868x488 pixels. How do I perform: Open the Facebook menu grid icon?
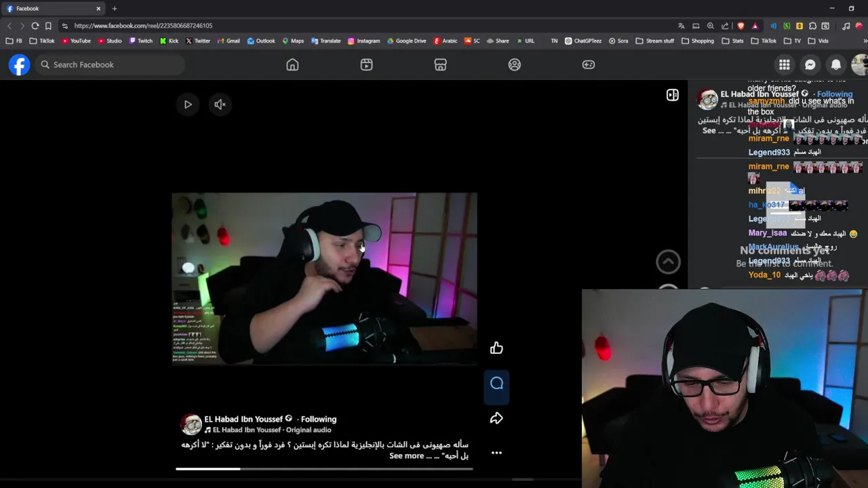tap(784, 64)
